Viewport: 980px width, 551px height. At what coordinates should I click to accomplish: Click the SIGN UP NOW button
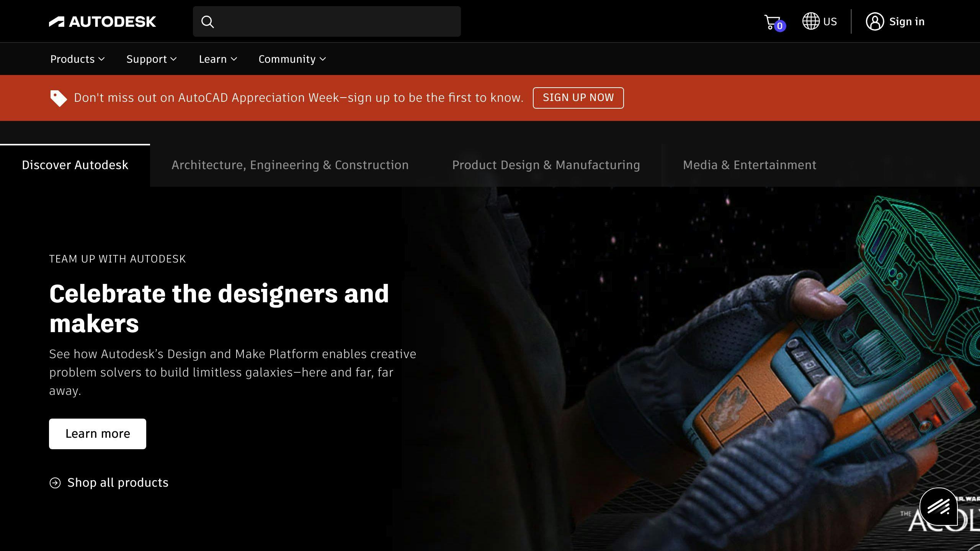[578, 98]
